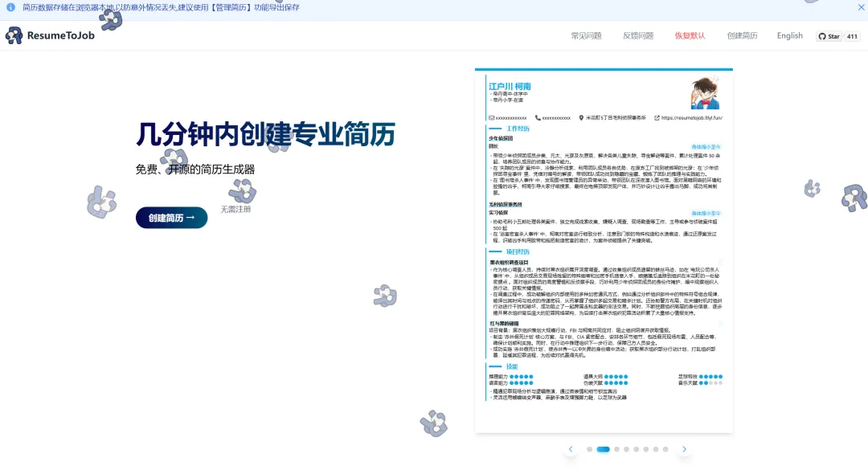Image resolution: width=868 pixels, height=474 pixels.
Task: Open the 反馈问题 menu item
Action: point(638,35)
